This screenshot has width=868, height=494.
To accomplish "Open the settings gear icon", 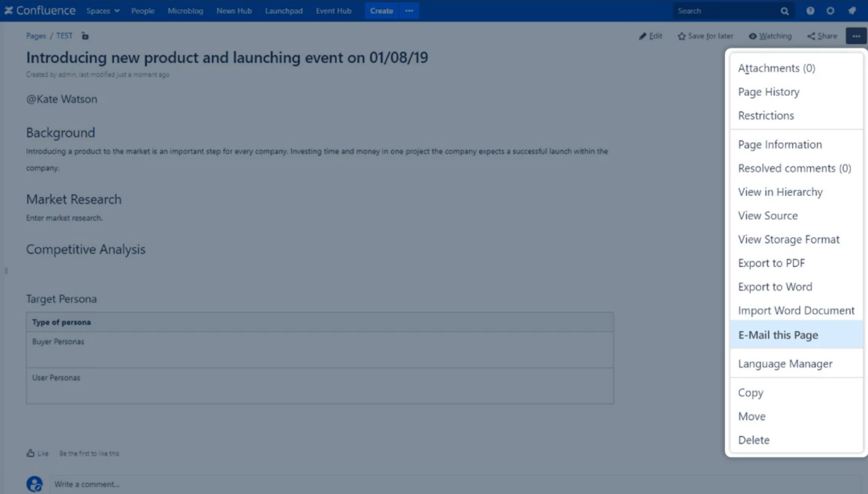I will click(x=830, y=11).
